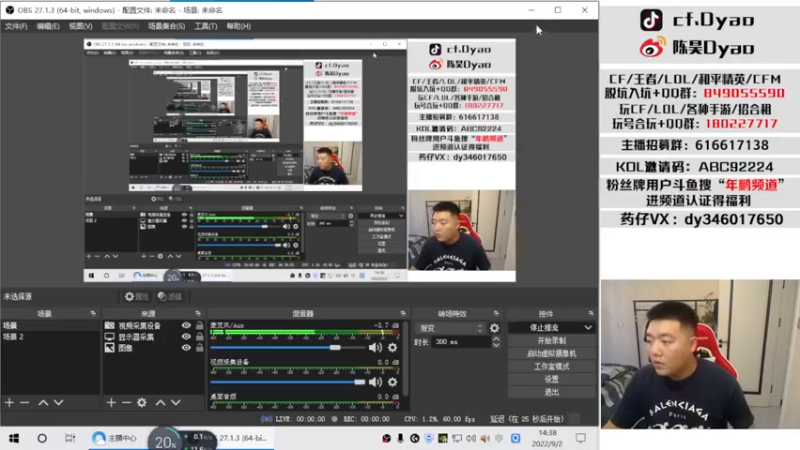The image size is (800, 450).
Task: Open source properties gear in sources toolbar
Action: tap(142, 403)
